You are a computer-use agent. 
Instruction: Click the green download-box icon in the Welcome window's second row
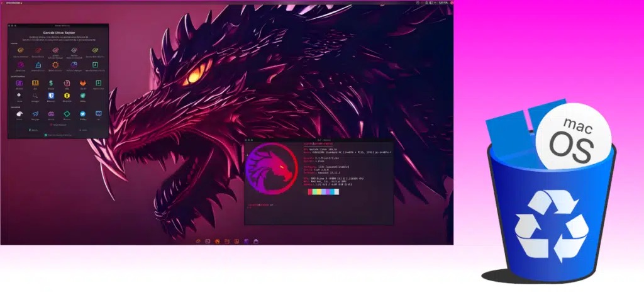click(x=95, y=65)
